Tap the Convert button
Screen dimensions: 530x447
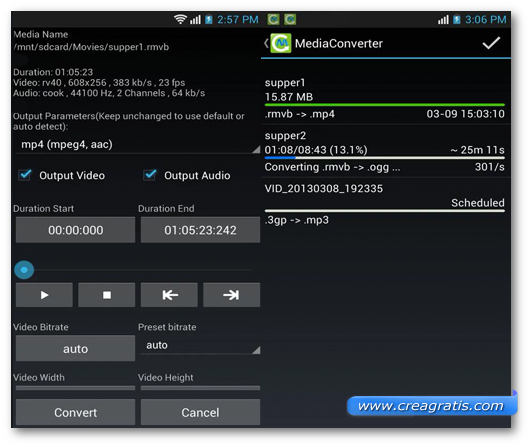click(75, 412)
